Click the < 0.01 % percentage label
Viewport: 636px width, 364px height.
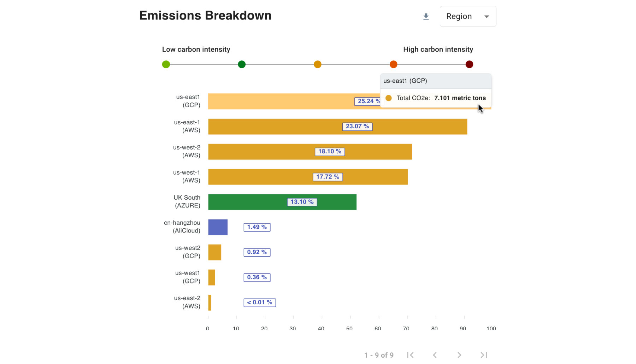click(x=260, y=303)
